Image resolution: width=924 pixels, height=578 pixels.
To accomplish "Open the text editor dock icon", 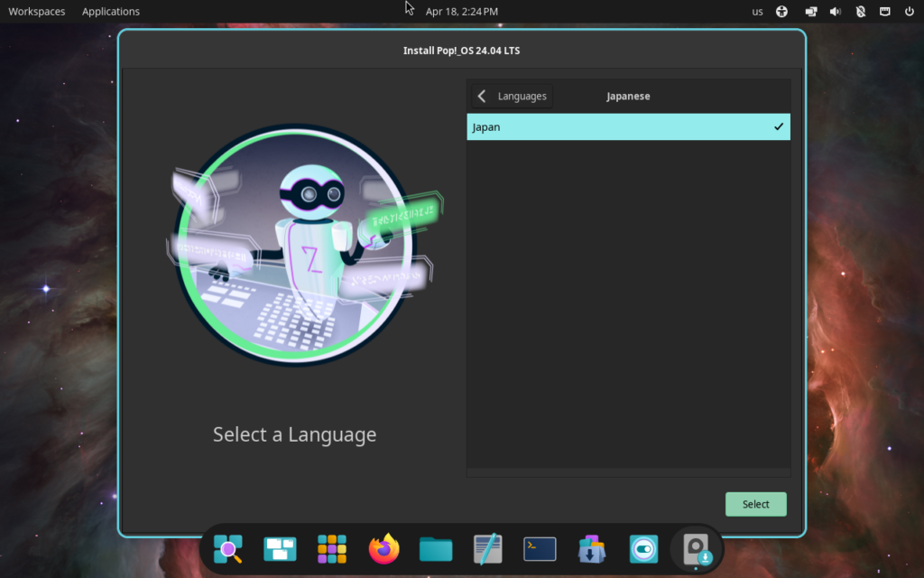I will pyautogui.click(x=488, y=548).
